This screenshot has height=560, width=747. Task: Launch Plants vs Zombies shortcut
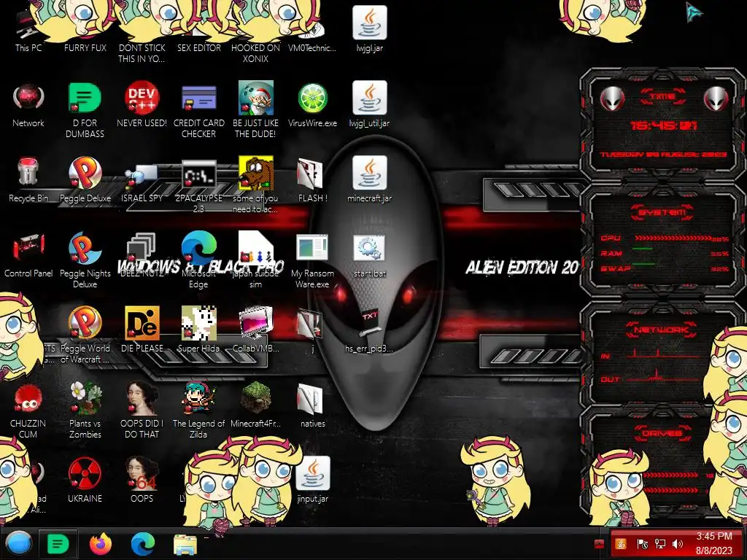pyautogui.click(x=85, y=398)
